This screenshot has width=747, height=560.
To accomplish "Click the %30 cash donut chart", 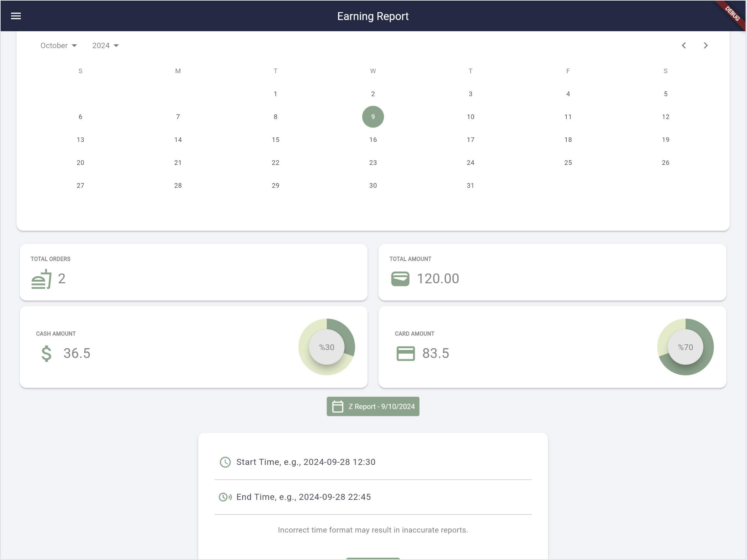I will [327, 347].
